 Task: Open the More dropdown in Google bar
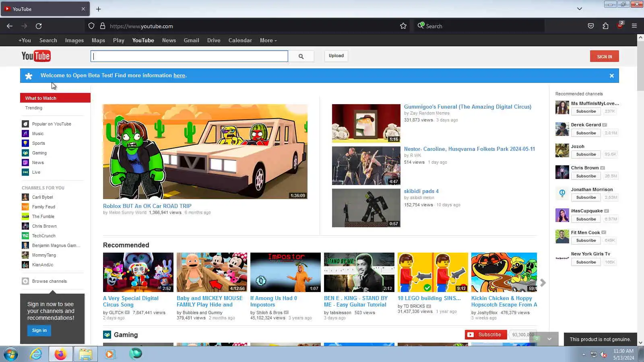[268, 40]
